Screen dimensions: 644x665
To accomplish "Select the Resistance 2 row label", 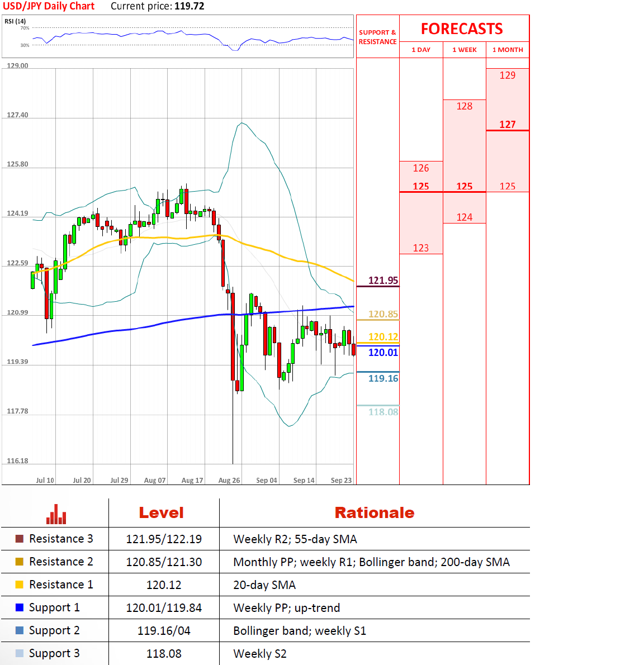I will tap(61, 562).
